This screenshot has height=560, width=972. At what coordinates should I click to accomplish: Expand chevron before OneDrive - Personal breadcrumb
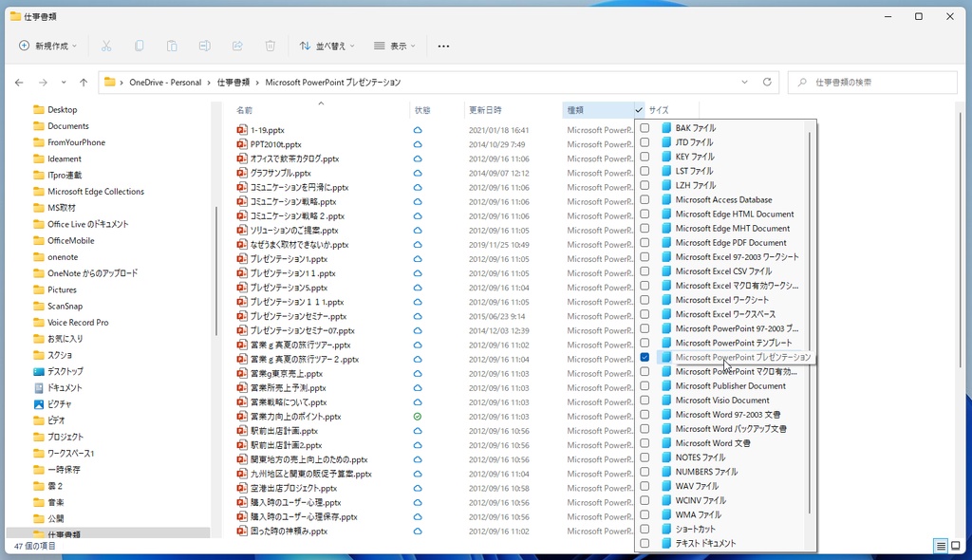point(121,83)
